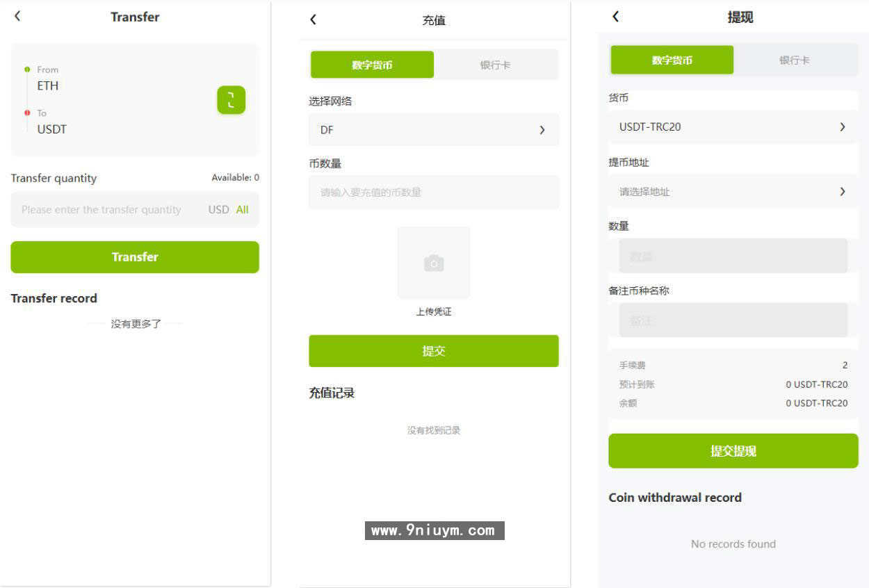Open the USDT-TRC20 currency selector under 货币
This screenshot has width=869, height=588.
click(732, 126)
